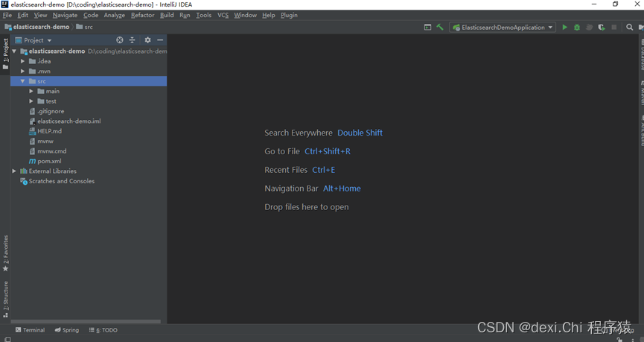Expand the .idea folder

point(22,61)
